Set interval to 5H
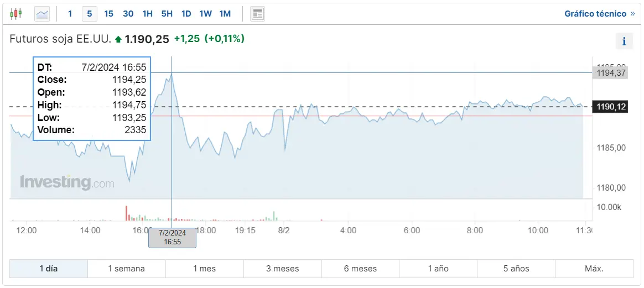The height and width of the screenshot is (288, 644). pyautogui.click(x=167, y=13)
